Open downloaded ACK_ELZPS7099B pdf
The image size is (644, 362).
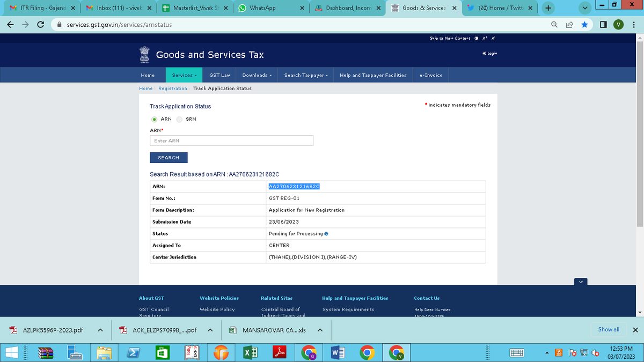159,330
